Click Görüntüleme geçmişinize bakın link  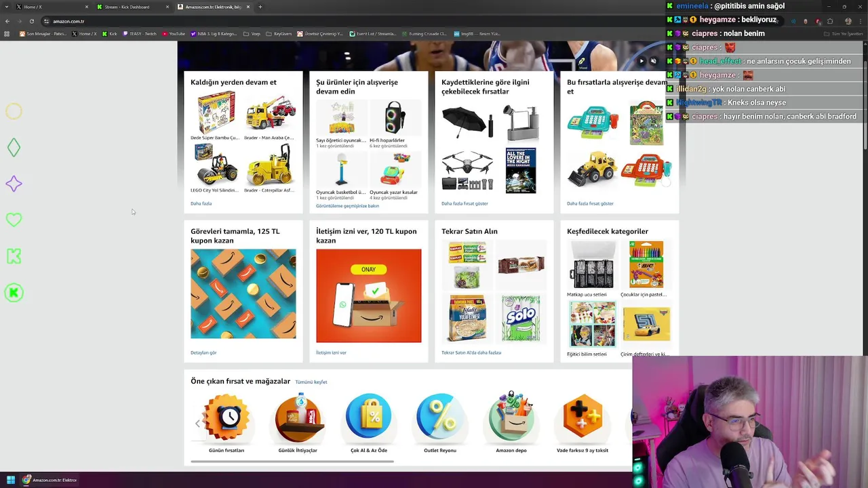pyautogui.click(x=347, y=206)
